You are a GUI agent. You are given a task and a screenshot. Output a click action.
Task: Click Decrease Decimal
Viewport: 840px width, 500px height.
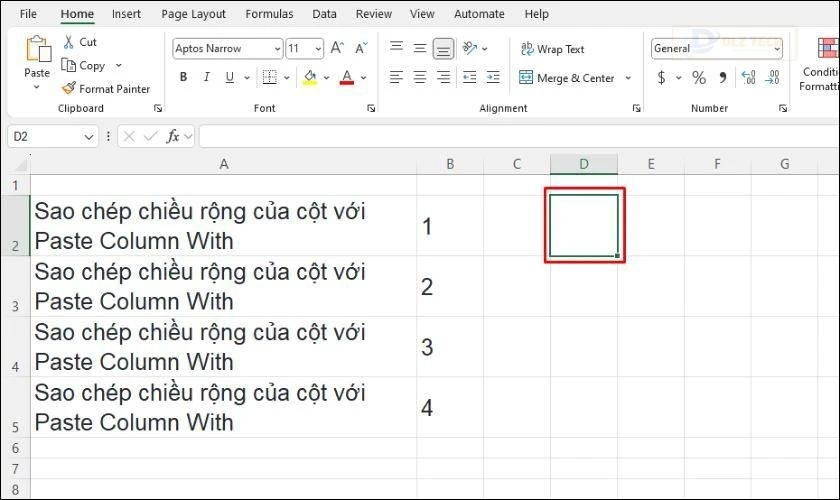(x=772, y=78)
